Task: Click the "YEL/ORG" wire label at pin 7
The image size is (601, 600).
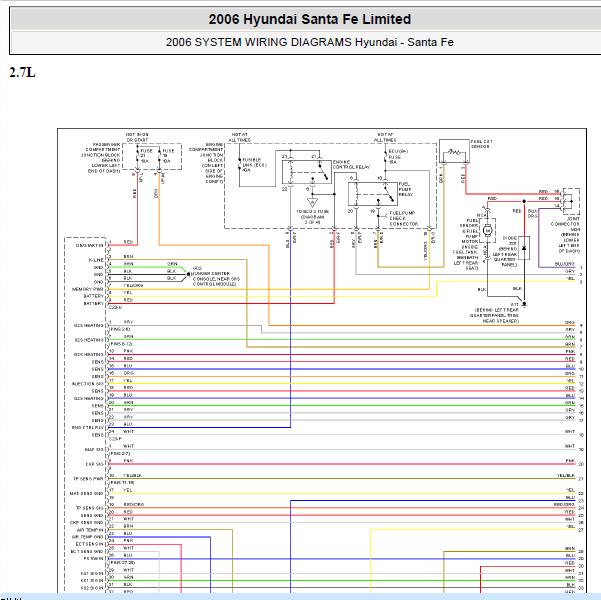Action: [x=133, y=286]
